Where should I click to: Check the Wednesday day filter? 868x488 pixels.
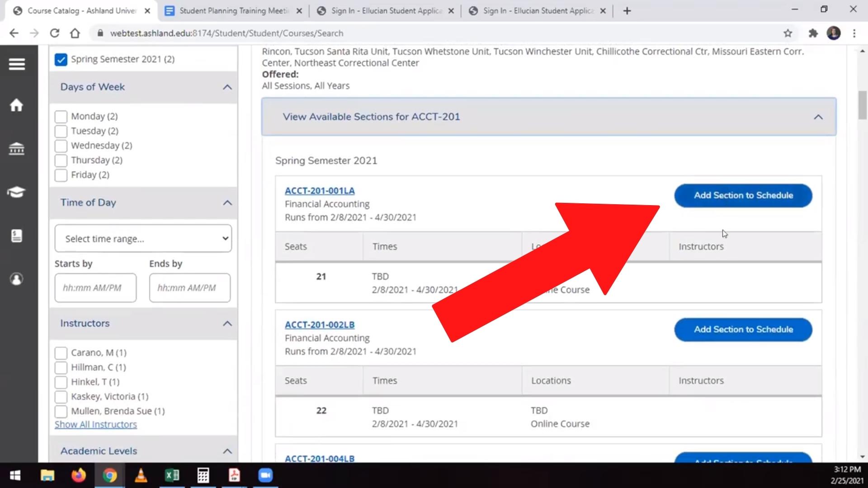pyautogui.click(x=61, y=146)
